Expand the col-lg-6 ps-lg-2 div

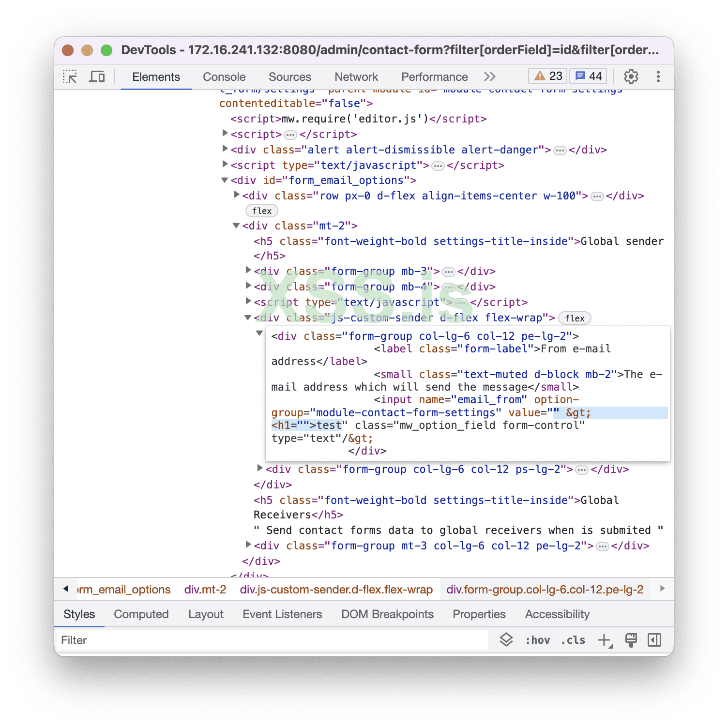click(260, 468)
